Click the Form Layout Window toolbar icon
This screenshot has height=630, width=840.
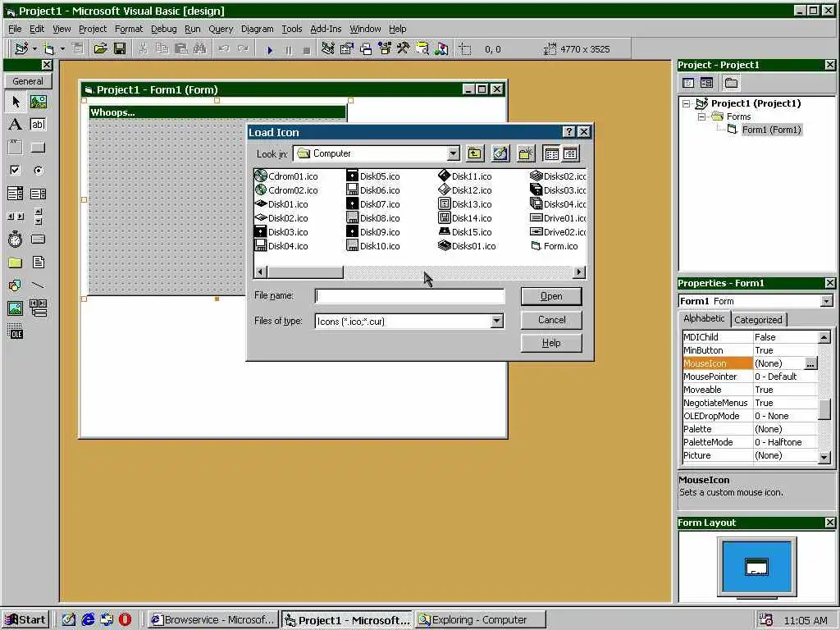366,48
